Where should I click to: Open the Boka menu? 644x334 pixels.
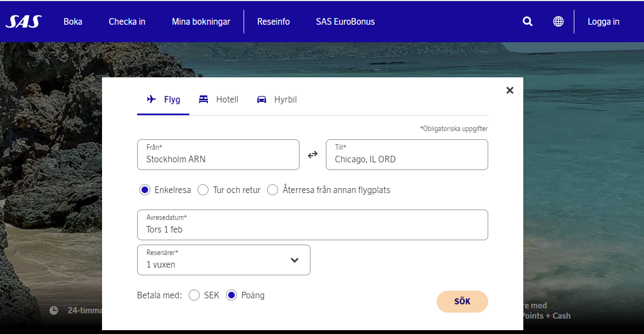point(73,22)
